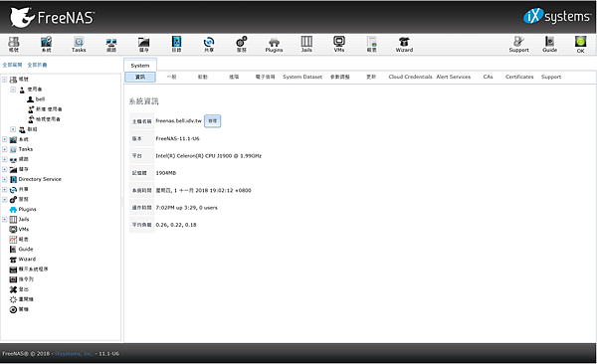Expand the Sharing (共享) node in sidebar tree
The width and height of the screenshot is (597, 364).
pos(5,189)
